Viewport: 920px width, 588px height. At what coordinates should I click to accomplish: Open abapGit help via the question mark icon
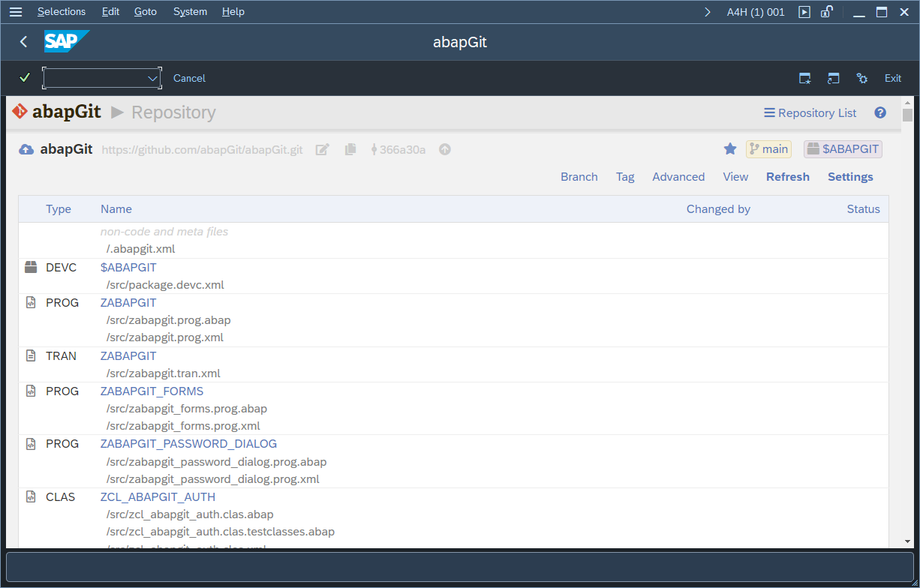(x=880, y=112)
